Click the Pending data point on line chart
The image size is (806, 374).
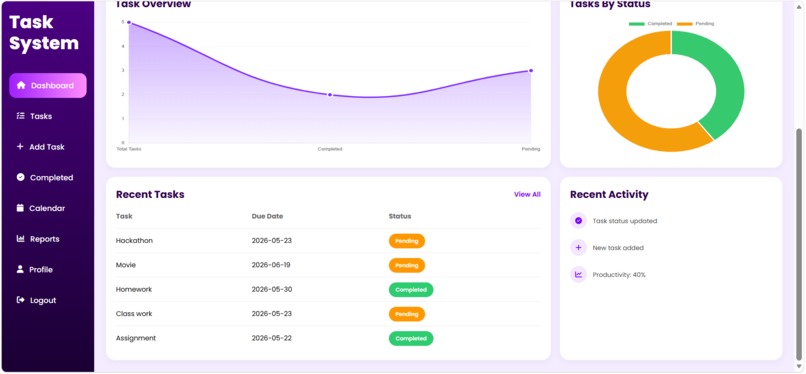[530, 70]
